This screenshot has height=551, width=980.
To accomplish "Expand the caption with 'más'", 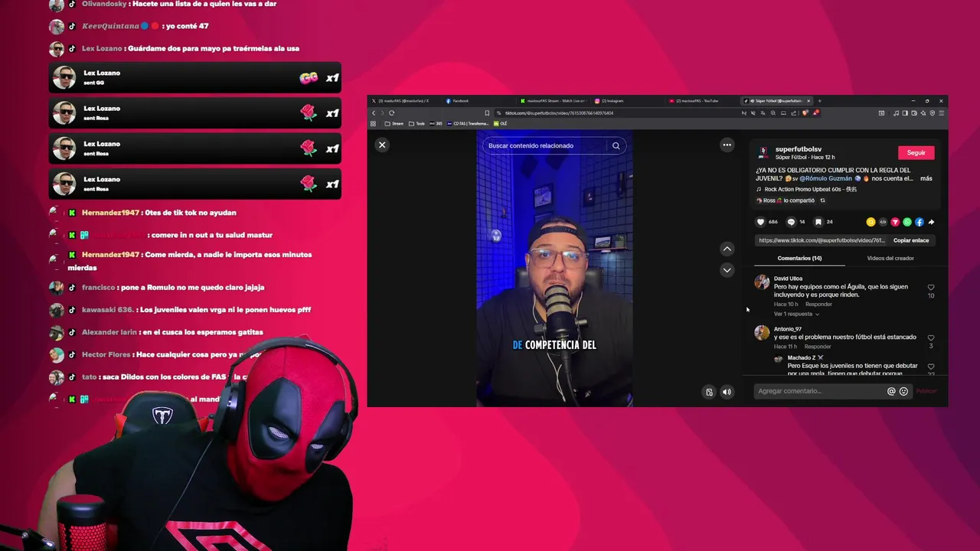I will [926, 178].
